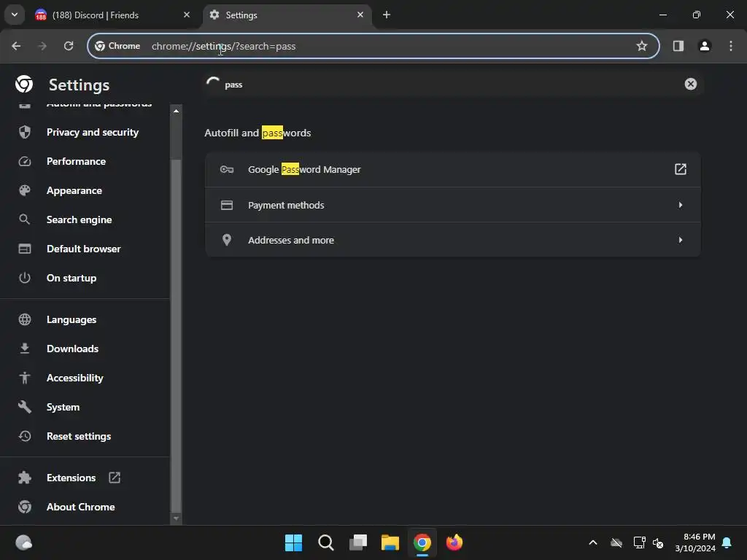Viewport: 747px width, 560px height.
Task: Show hidden system tray icons chevron
Action: click(593, 542)
